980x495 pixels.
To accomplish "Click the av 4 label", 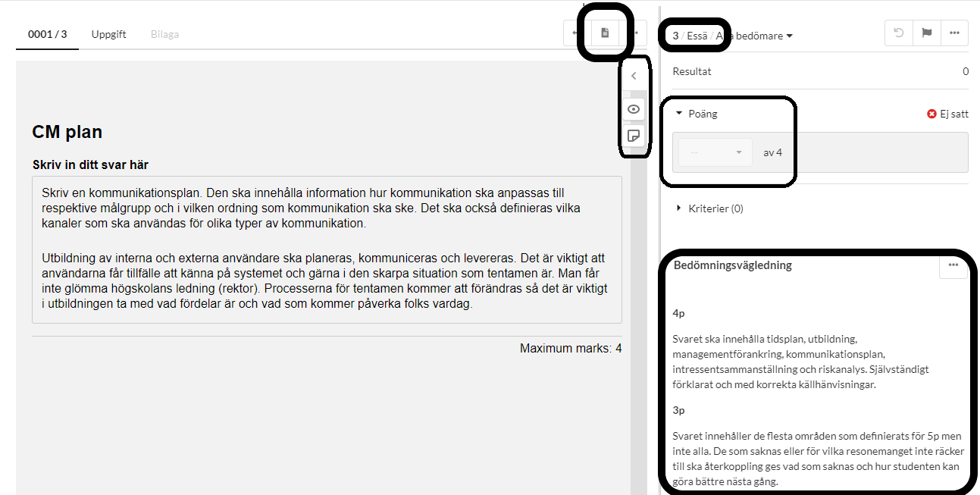I will tap(772, 152).
